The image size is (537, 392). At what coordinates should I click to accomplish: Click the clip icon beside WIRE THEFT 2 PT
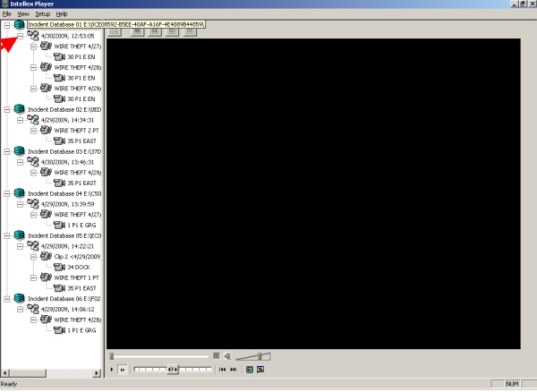tap(46, 130)
